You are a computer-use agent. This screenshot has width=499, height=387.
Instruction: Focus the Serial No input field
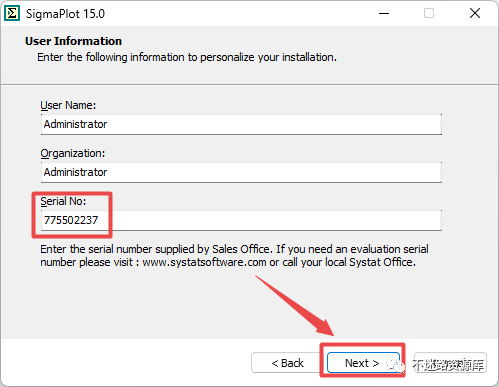pos(241,220)
